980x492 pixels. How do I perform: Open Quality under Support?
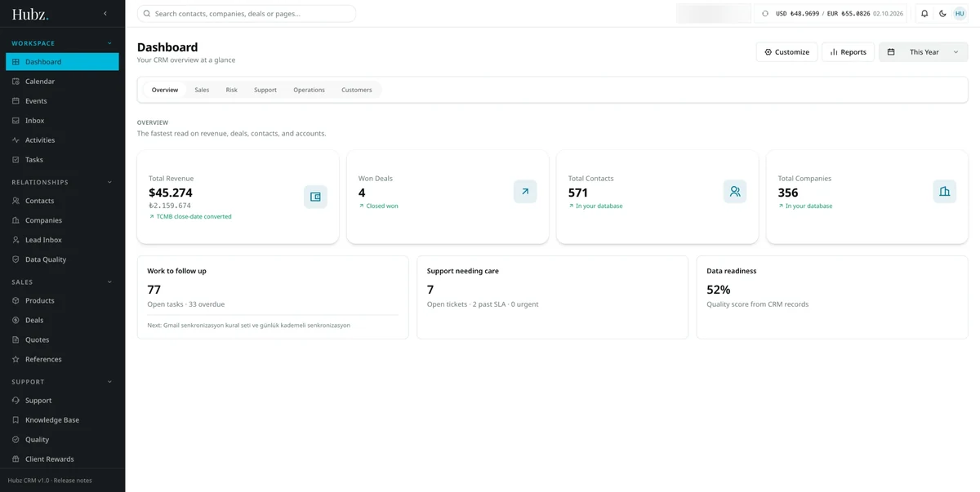pyautogui.click(x=62, y=440)
